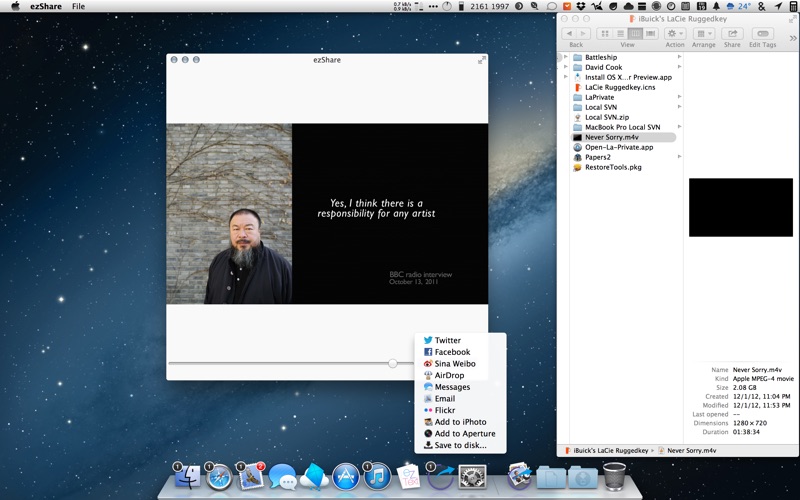Click the video preview in ezShare window
The image size is (800, 500).
[x=327, y=213]
